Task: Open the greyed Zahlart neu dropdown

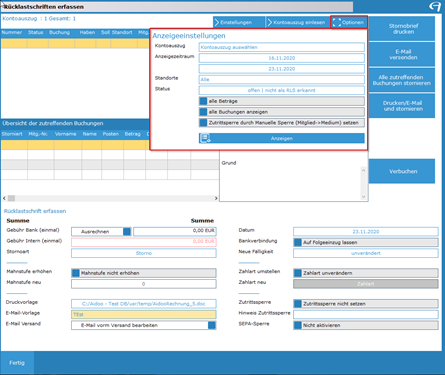Action: [366, 284]
